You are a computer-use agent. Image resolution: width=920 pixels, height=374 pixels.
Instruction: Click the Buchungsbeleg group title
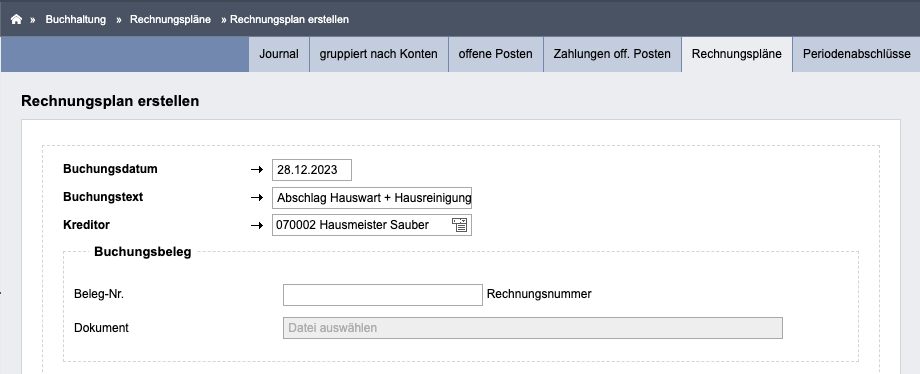(143, 252)
